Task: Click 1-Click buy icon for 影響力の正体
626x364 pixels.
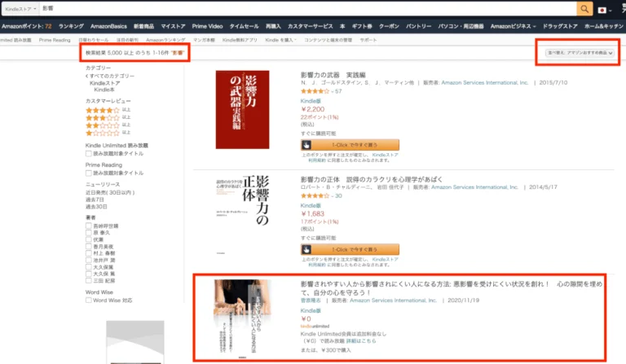Action: 307,249
